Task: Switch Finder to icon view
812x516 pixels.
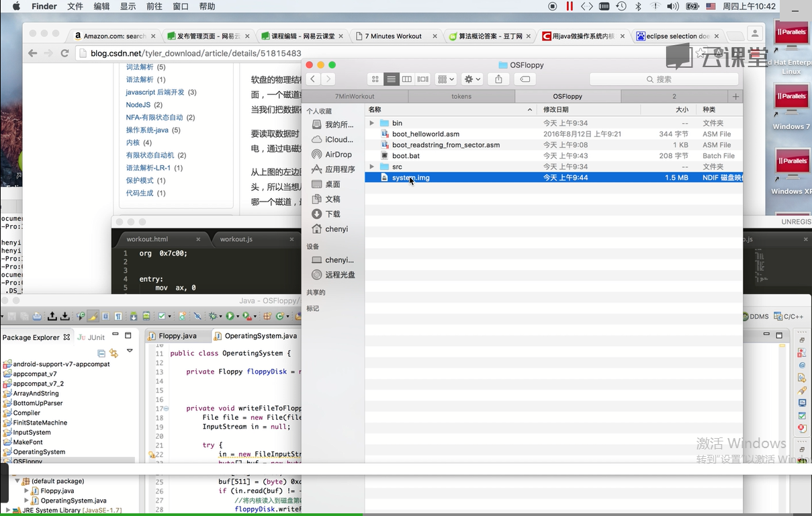Action: click(x=375, y=79)
